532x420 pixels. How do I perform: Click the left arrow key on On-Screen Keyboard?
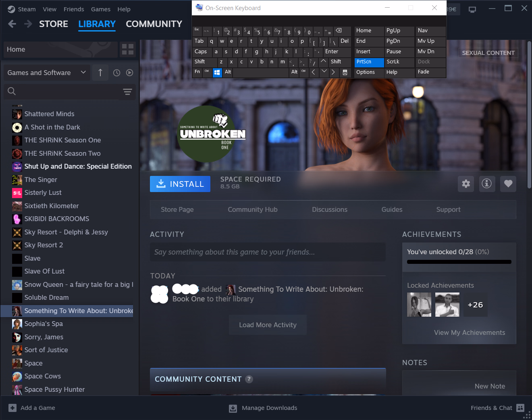point(314,72)
